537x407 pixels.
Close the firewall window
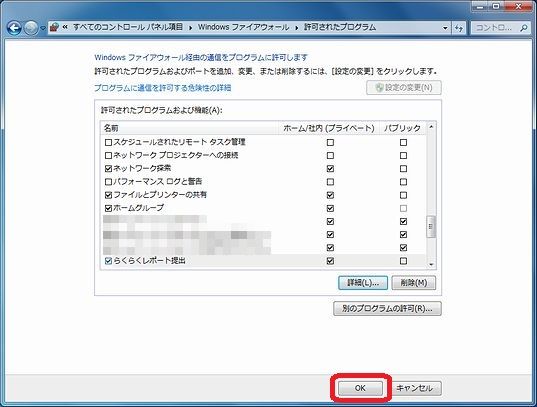(x=519, y=6)
